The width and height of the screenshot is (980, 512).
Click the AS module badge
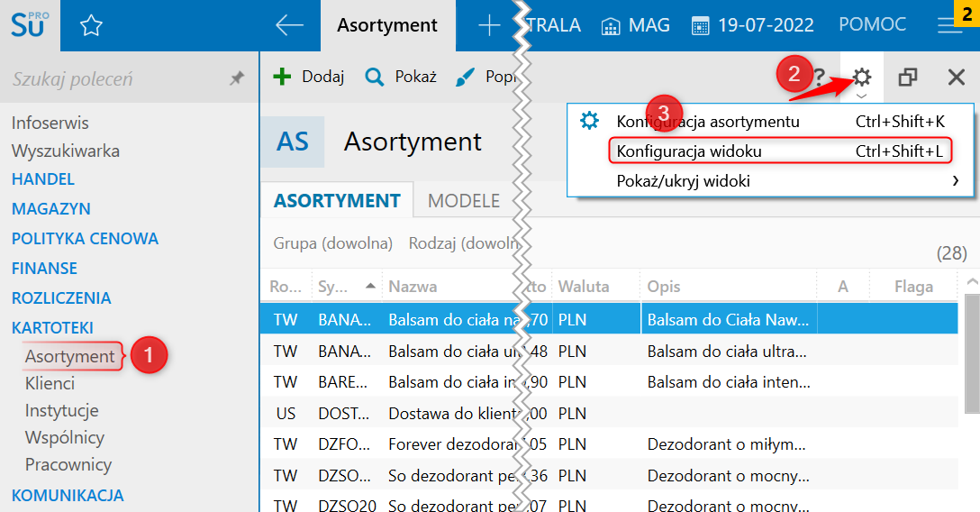(293, 142)
